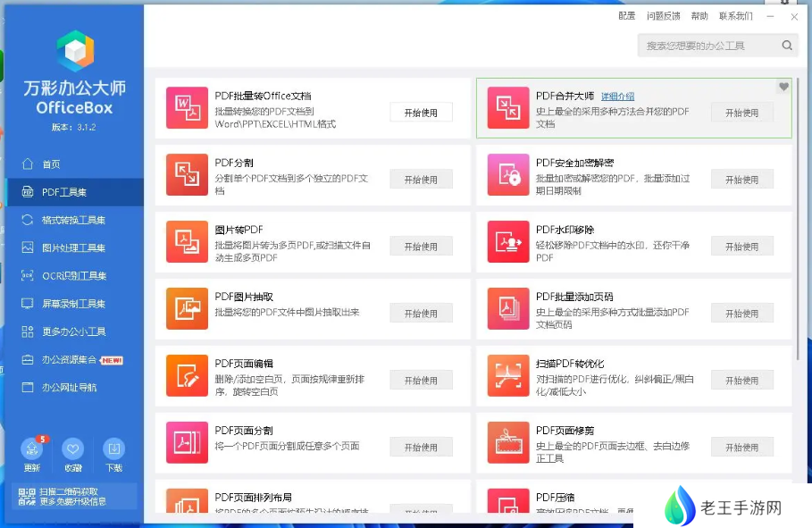Image resolution: width=812 pixels, height=528 pixels.
Task: Open the 配置 settings menu
Action: pyautogui.click(x=626, y=16)
